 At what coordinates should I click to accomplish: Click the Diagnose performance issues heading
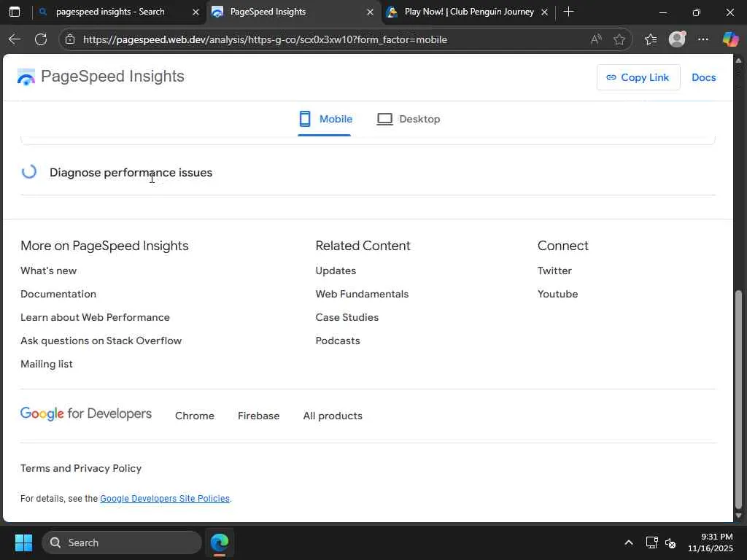click(131, 172)
